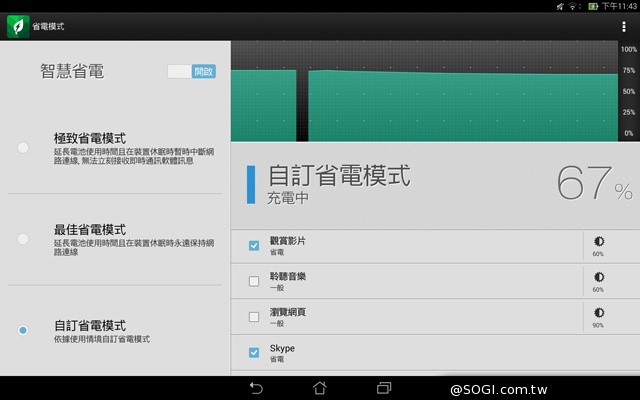Tap the 67% battery level readout
Screen dimensions: 640x400
(x=595, y=183)
